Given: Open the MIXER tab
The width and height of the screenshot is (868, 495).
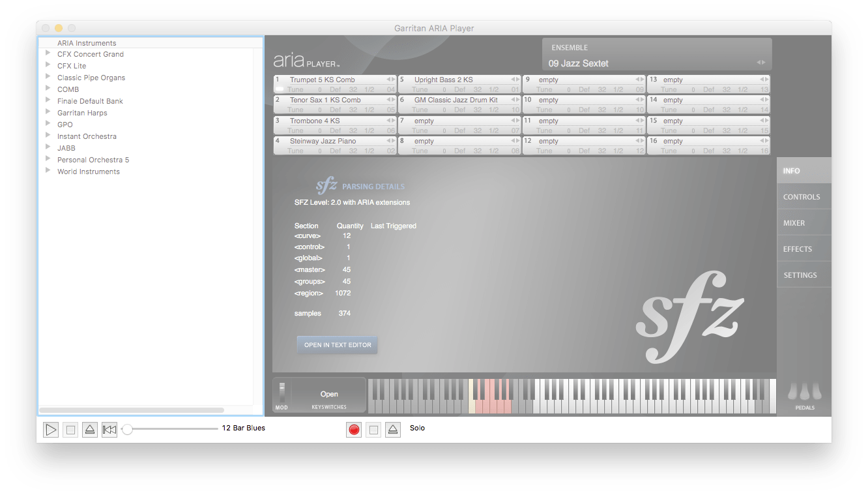Looking at the screenshot, I should (804, 222).
